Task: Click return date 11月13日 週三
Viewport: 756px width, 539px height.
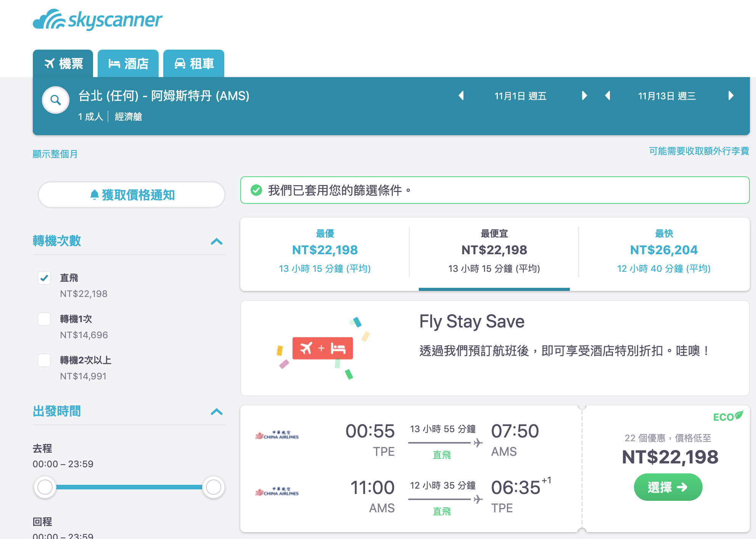Action: point(667,96)
